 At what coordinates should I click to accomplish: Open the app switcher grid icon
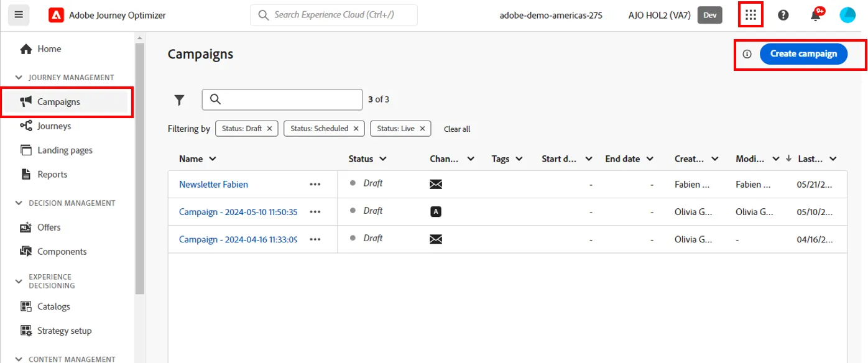pos(750,15)
